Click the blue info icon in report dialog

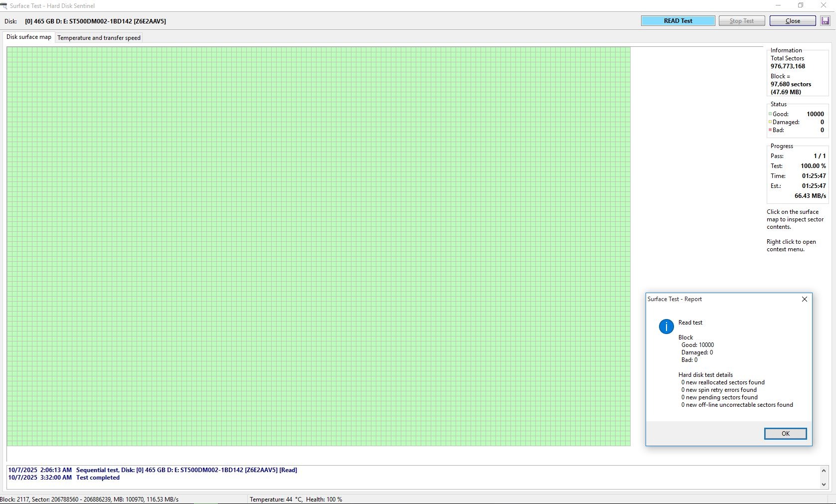tap(666, 327)
